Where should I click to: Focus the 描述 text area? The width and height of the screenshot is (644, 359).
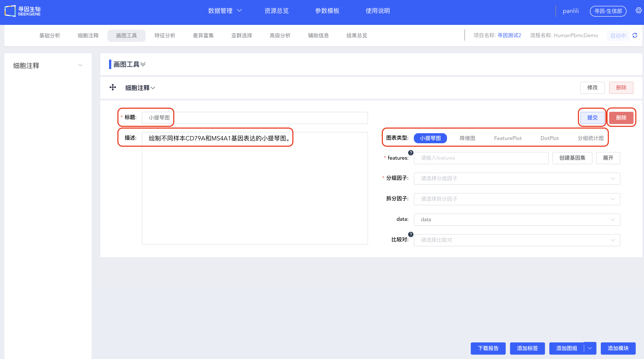click(255, 188)
